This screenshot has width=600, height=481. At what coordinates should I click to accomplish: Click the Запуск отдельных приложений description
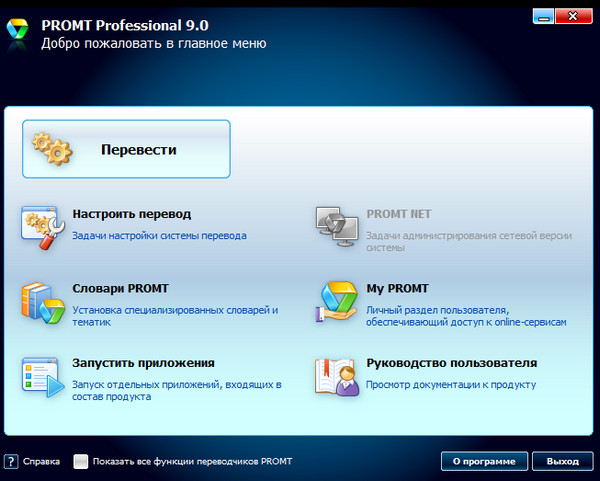[x=177, y=390]
